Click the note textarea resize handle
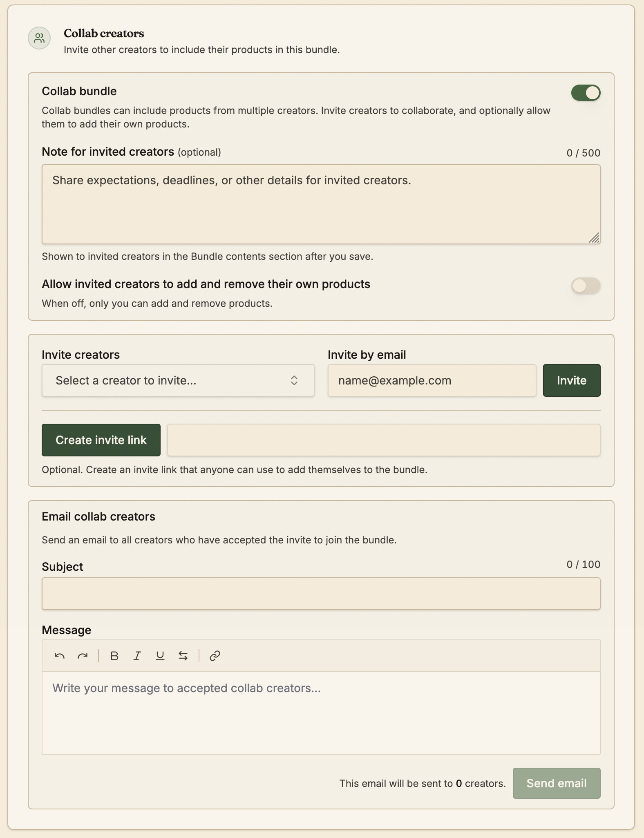 [594, 238]
